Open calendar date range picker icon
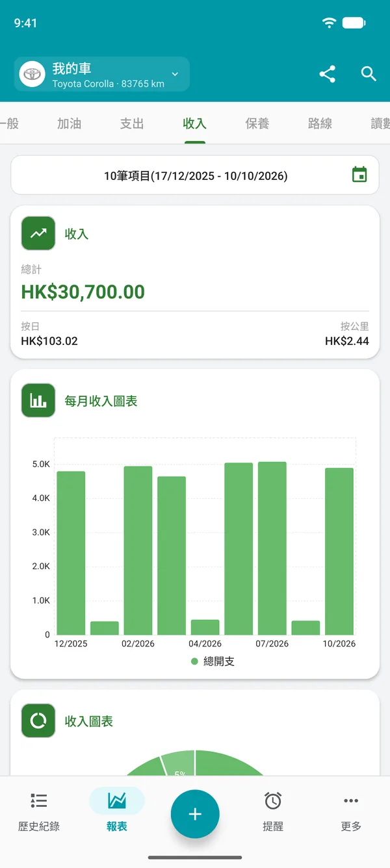This screenshot has height=868, width=390. (359, 175)
